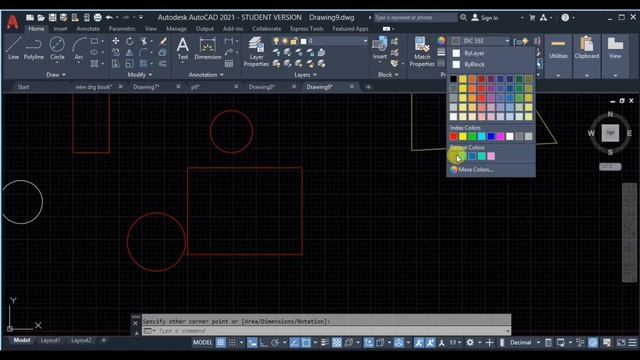640x360 pixels.
Task: Click the Open file icon
Action: [41, 18]
